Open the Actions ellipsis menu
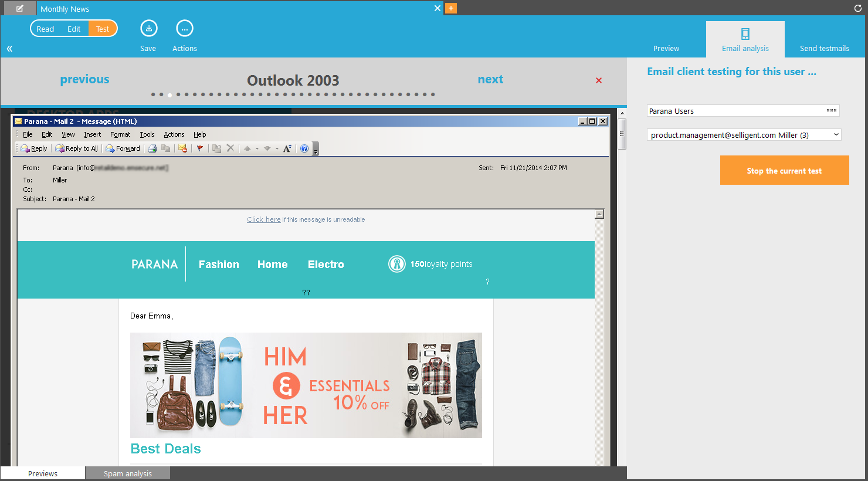The height and width of the screenshot is (481, 868). 184,29
